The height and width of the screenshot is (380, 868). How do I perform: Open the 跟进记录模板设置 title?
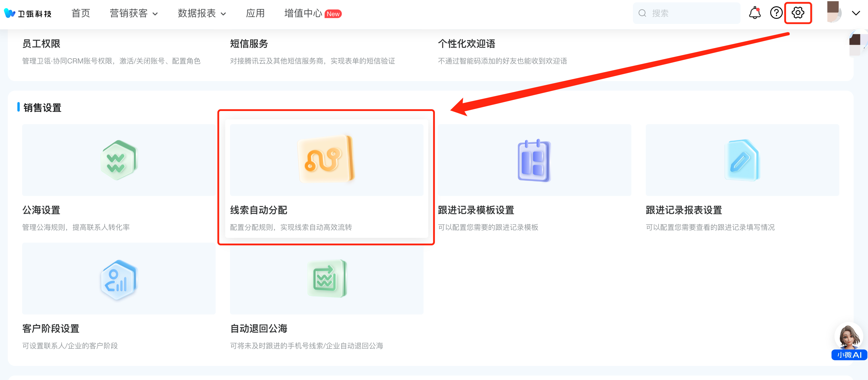coord(476,210)
